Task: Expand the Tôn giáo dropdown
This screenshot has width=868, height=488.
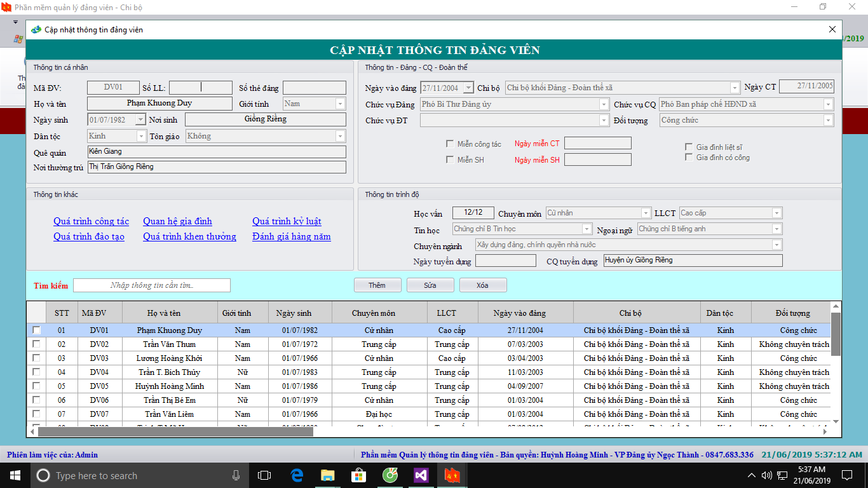Action: click(340, 136)
